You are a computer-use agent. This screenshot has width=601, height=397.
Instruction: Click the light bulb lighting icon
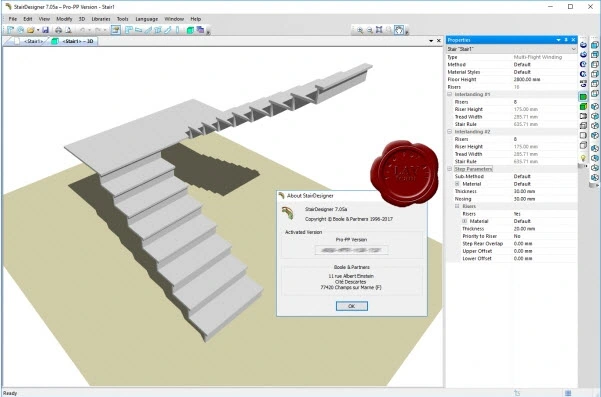tap(583, 158)
